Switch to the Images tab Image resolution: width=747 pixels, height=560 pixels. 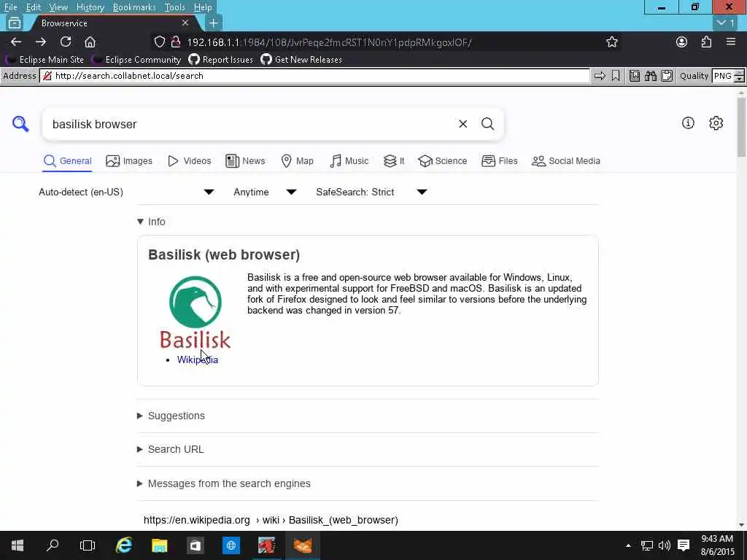point(129,161)
